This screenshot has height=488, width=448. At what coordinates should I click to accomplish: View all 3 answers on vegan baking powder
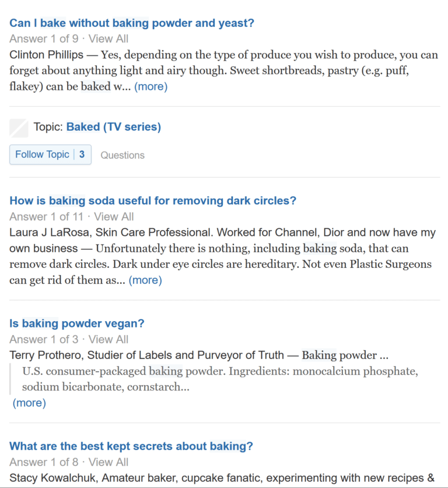(x=108, y=339)
